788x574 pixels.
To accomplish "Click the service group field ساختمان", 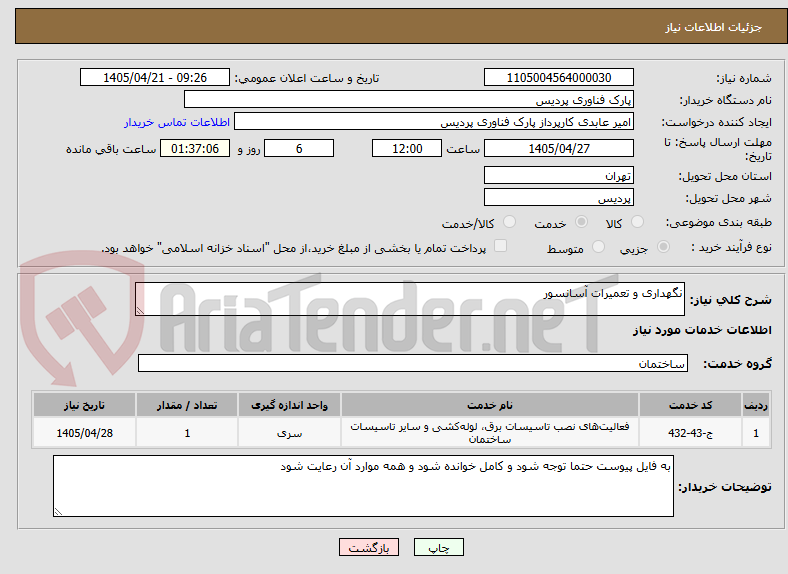I will tap(413, 363).
